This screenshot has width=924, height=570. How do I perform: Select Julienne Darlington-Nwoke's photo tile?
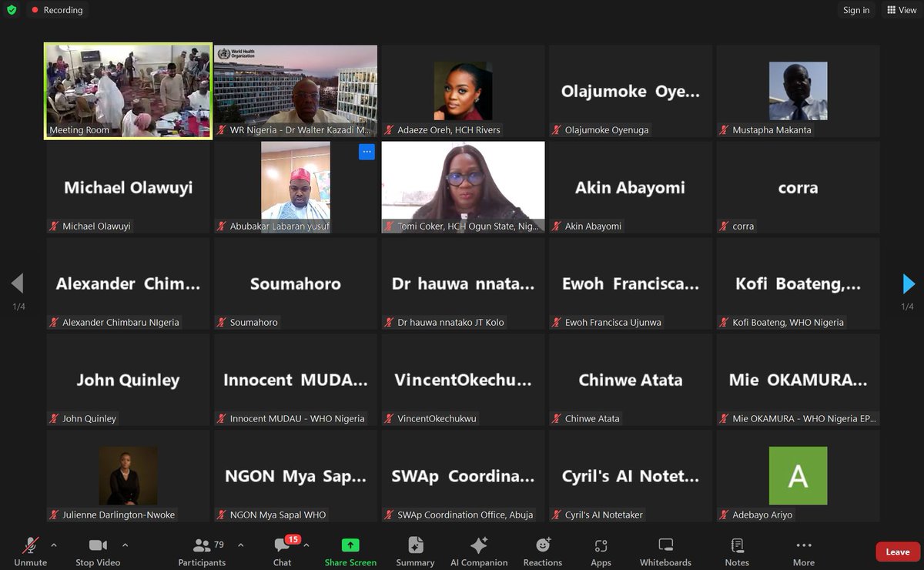(x=128, y=476)
